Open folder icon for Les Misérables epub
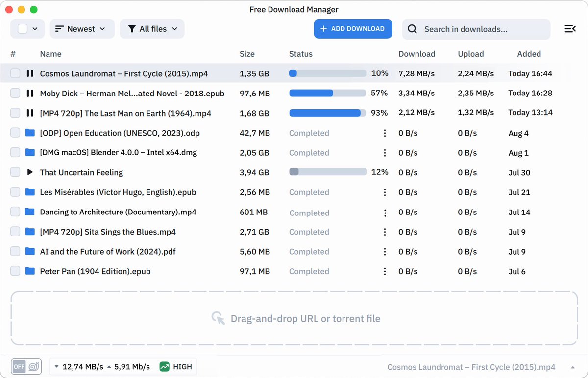 pos(30,192)
